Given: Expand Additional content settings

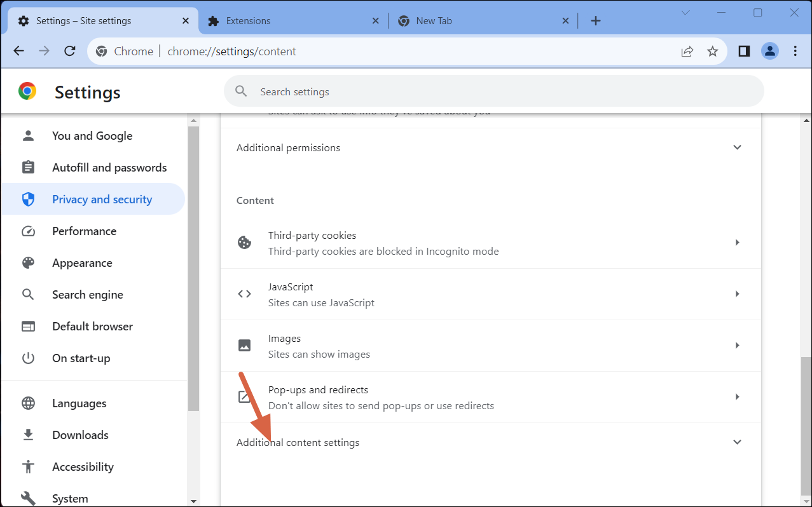Looking at the screenshot, I should click(x=737, y=442).
